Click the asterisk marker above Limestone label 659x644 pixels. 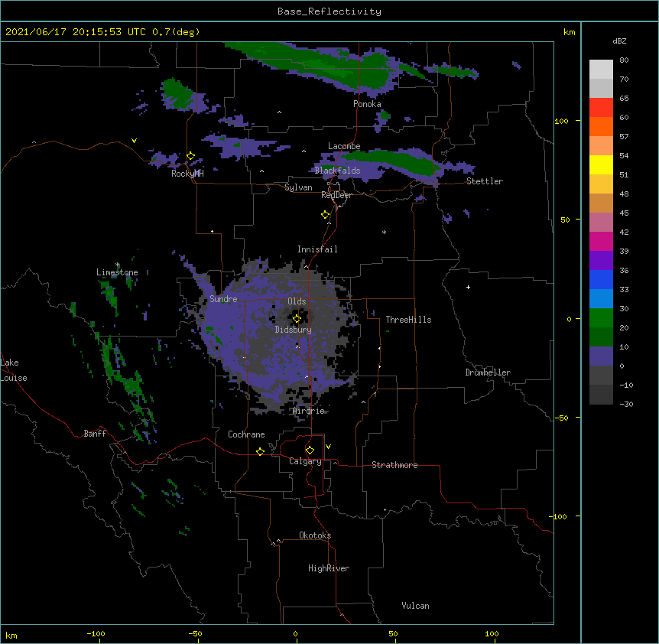click(117, 265)
